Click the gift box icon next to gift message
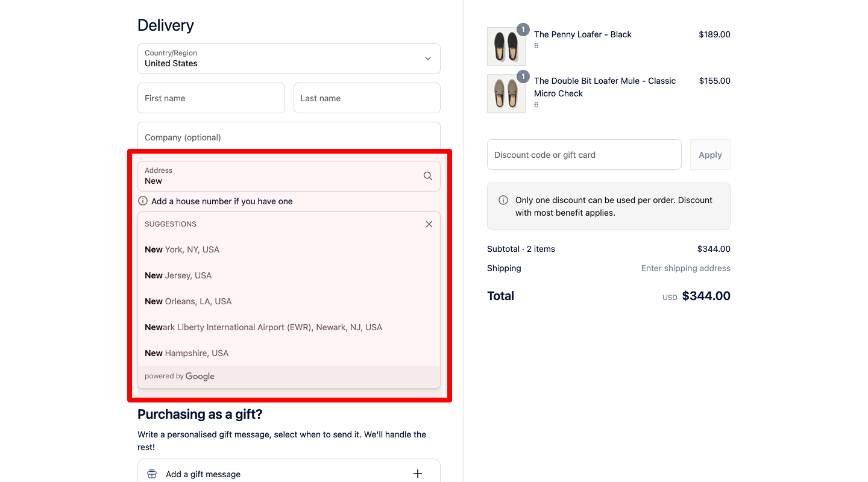The width and height of the screenshot is (868, 482). coord(151,474)
